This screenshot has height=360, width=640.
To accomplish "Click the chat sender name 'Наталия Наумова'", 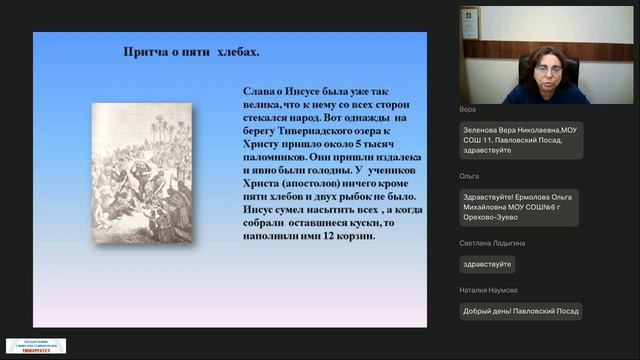I will [x=488, y=290].
